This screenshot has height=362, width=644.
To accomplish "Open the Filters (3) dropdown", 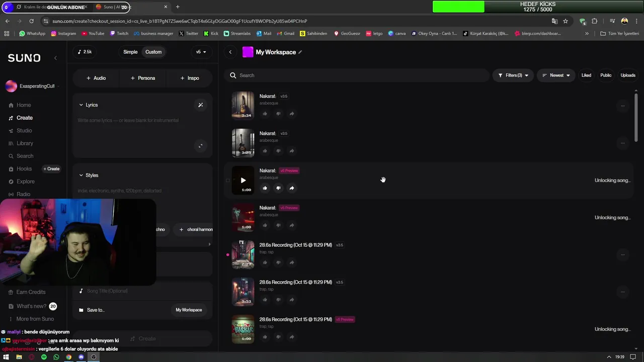I will click(513, 75).
